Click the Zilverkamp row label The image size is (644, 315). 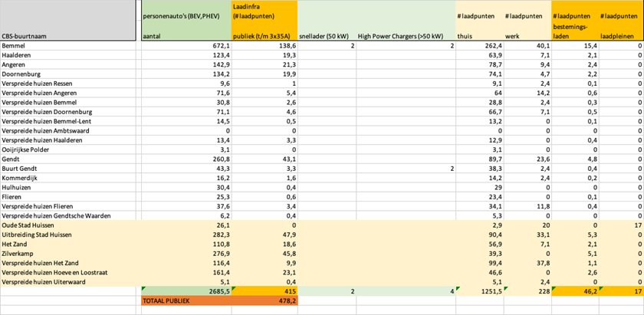(19, 253)
